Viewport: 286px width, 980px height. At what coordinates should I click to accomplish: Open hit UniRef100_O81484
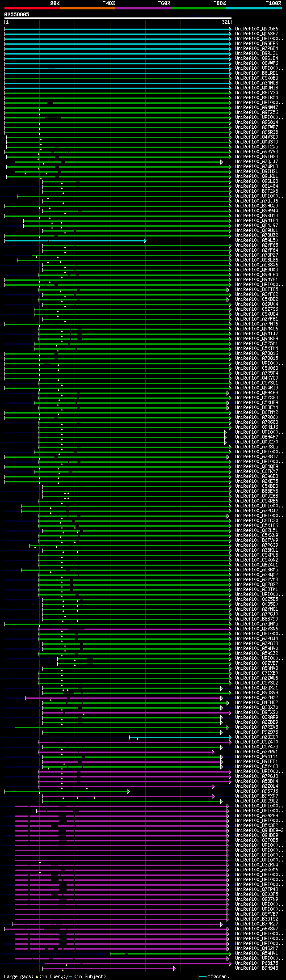tap(257, 186)
